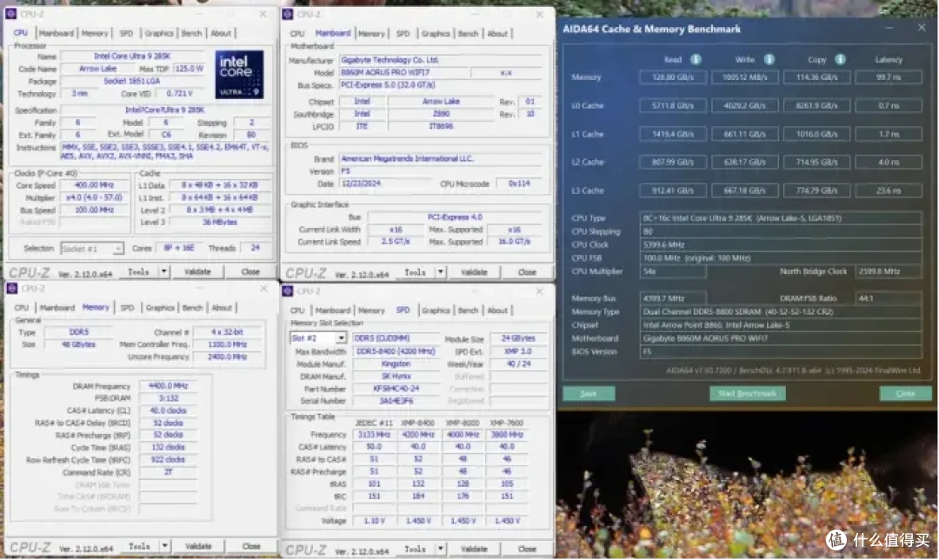The image size is (939, 560).
Task: Click the CPU-Z app icon in the top-left CPU window
Action: click(x=10, y=13)
